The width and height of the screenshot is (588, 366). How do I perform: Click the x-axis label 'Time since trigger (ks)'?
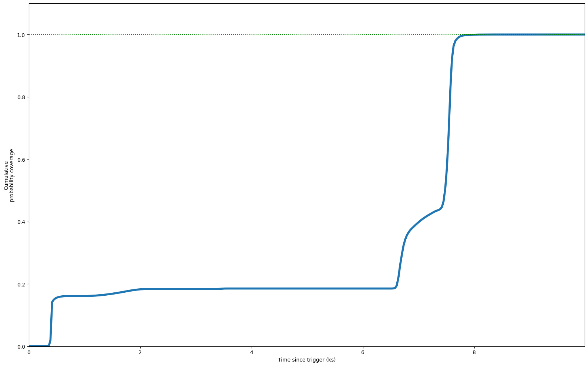tap(306, 360)
